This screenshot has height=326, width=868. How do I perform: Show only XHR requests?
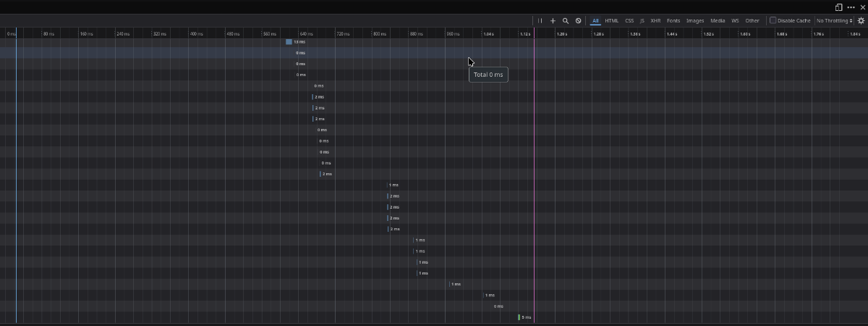[655, 21]
